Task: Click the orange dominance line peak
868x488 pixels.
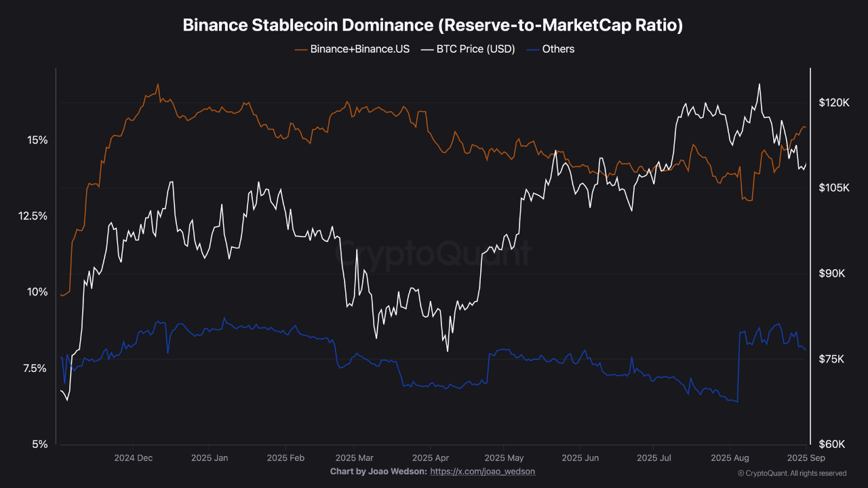Action: (x=157, y=85)
